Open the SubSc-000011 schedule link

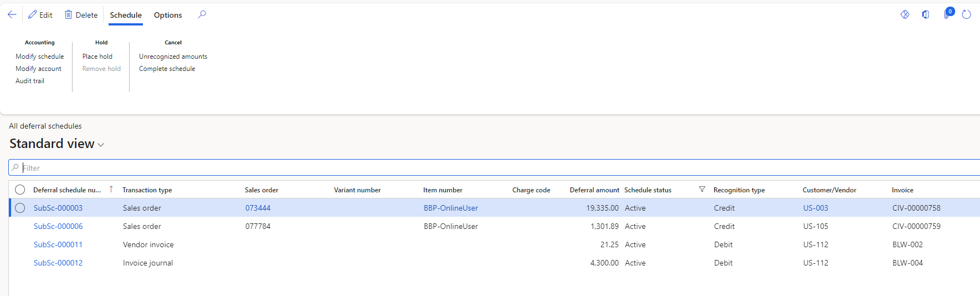coord(58,244)
